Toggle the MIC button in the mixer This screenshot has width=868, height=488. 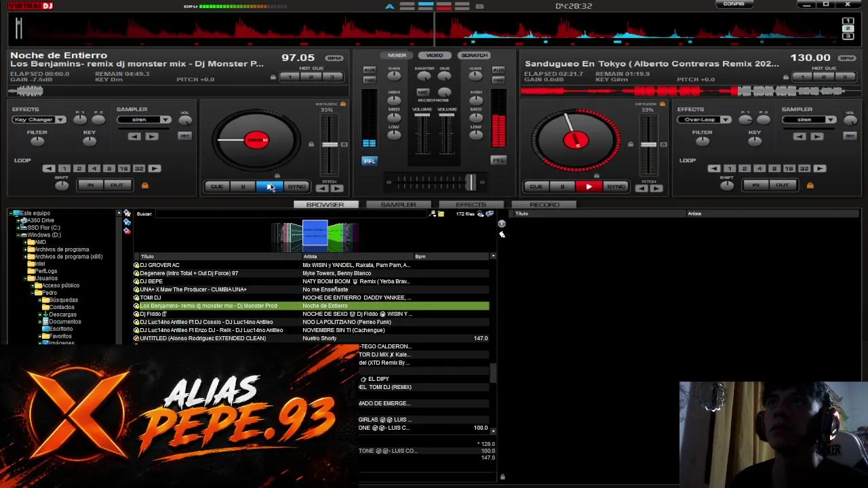pyautogui.click(x=422, y=91)
